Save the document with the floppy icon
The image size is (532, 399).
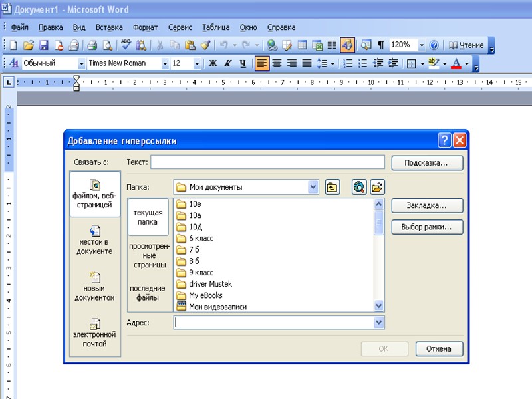point(44,45)
